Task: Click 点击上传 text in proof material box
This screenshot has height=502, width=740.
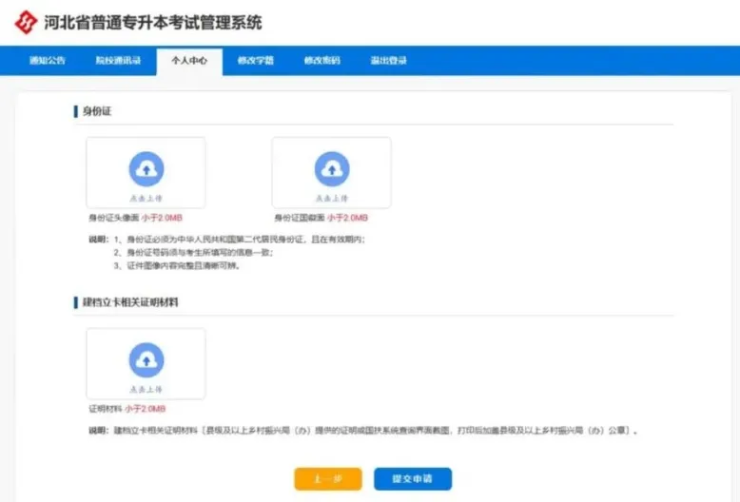Action: coord(146,388)
